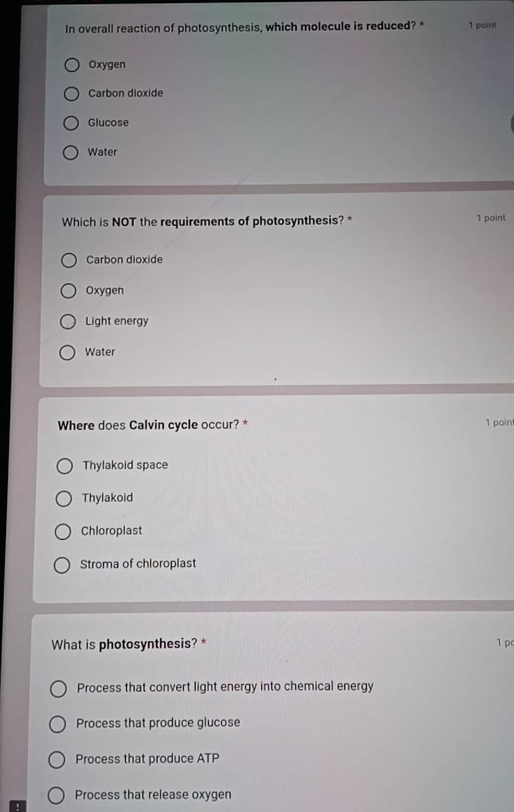Choose Carbon dioxide in the requirements question
The image size is (514, 812).
(69, 260)
